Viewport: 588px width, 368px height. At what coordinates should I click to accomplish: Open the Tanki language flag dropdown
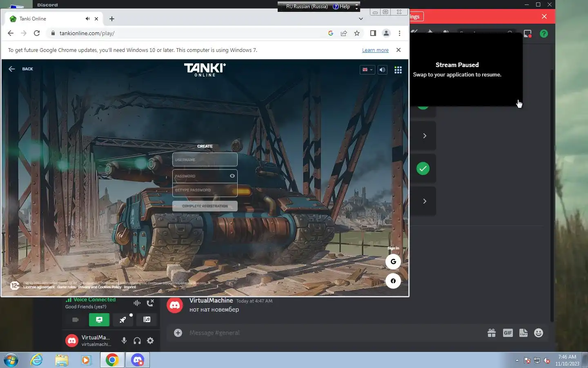click(367, 70)
